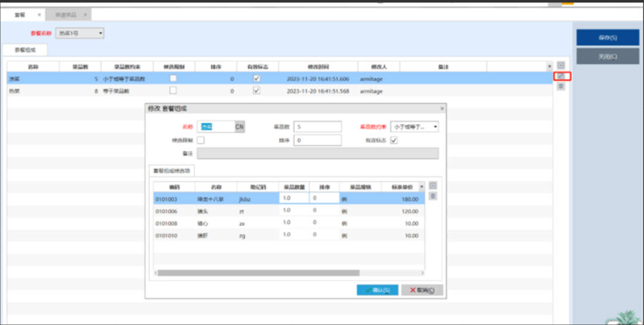Toggle 候选限制 checkbox in the dialog
This screenshot has width=644, height=325.
(x=201, y=140)
